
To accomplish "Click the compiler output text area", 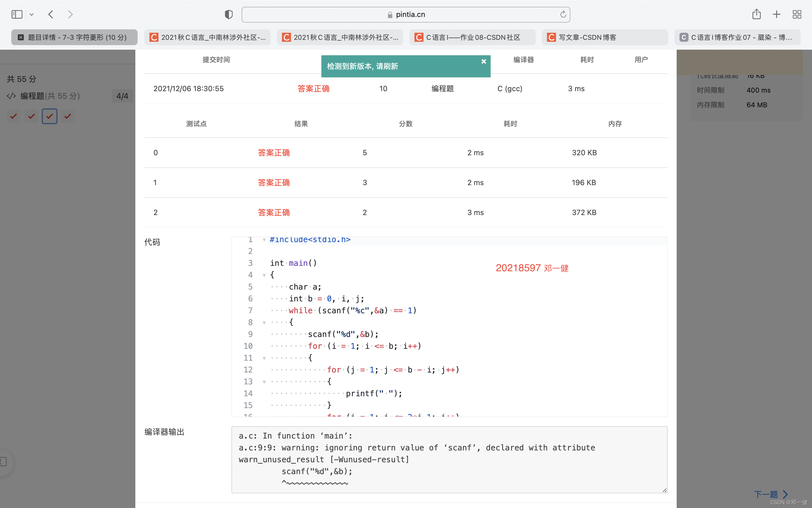I will point(449,460).
